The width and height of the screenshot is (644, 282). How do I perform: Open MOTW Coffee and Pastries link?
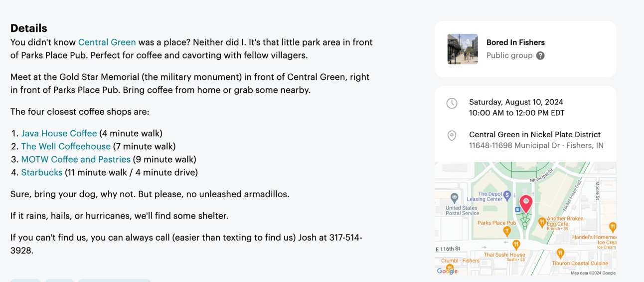[76, 159]
